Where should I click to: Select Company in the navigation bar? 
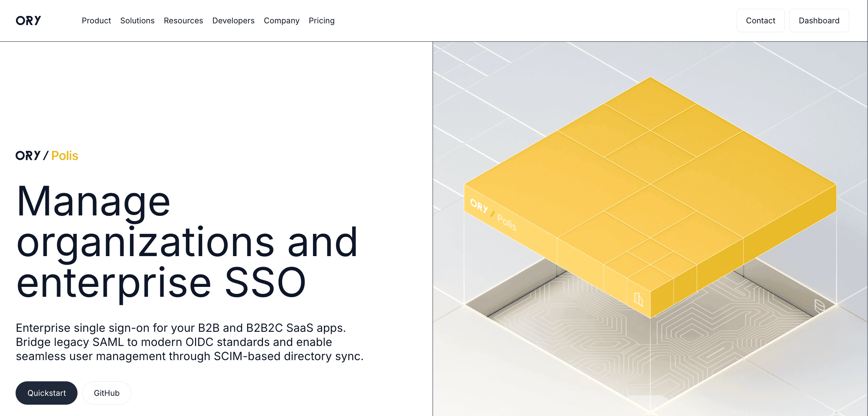[281, 21]
